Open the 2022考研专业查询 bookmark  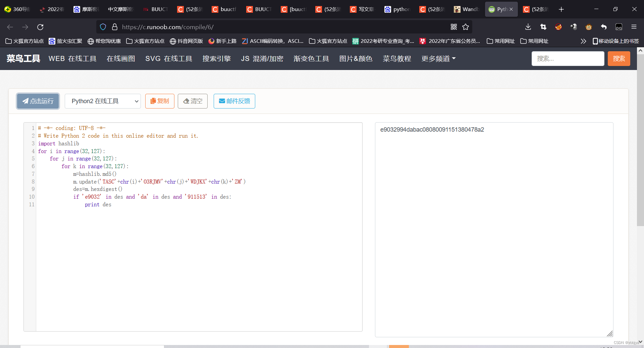[383, 41]
